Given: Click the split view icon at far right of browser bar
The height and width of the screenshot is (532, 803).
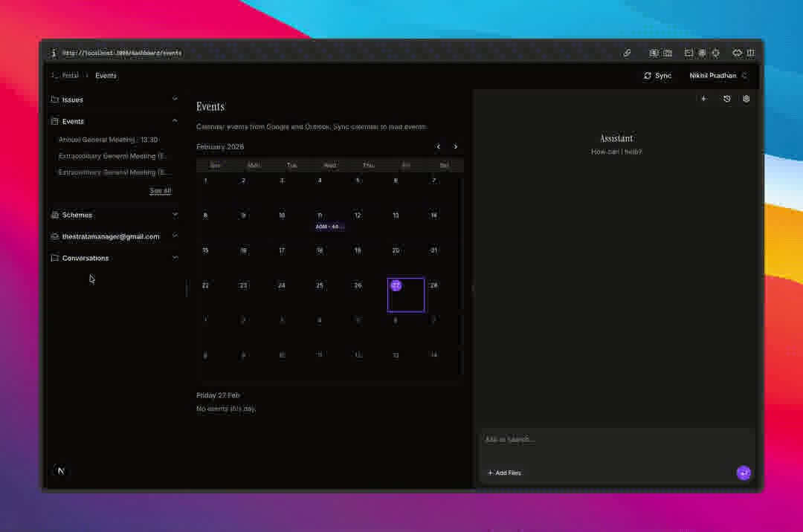Looking at the screenshot, I should tap(750, 53).
